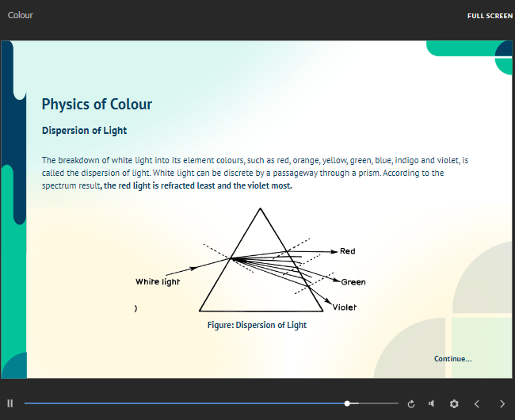515x420 pixels.
Task: Mute the audio with the speaker icon
Action: pos(432,403)
